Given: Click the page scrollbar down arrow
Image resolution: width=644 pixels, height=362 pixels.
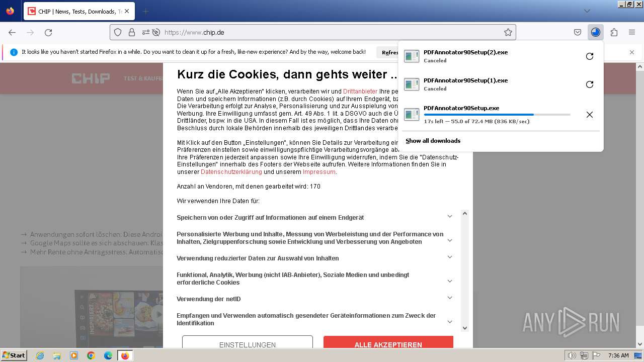Looking at the screenshot, I should pyautogui.click(x=640, y=344).
